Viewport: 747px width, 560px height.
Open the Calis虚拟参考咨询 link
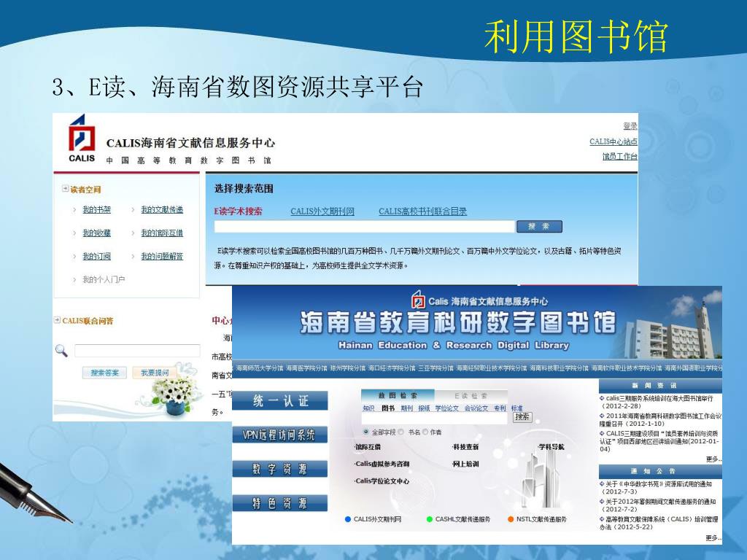click(x=382, y=464)
